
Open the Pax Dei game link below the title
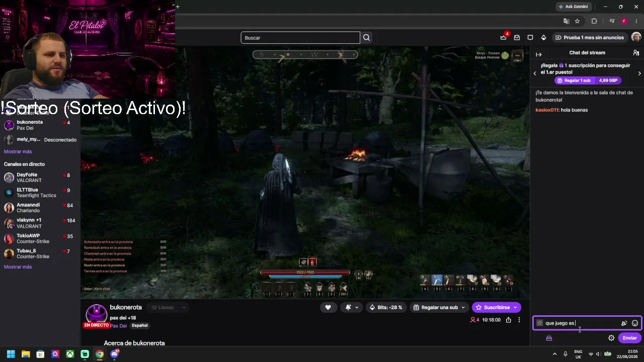[119, 326]
